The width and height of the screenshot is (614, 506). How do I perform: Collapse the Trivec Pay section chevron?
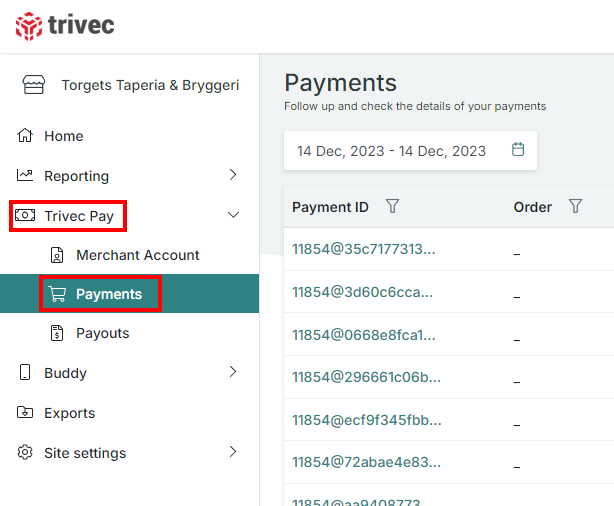click(233, 215)
